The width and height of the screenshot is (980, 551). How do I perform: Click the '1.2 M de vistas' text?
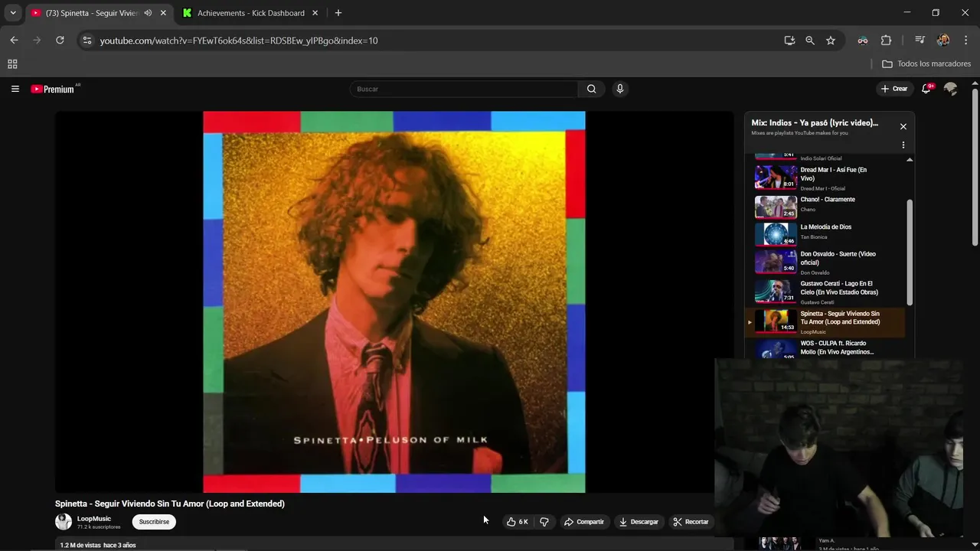point(80,545)
